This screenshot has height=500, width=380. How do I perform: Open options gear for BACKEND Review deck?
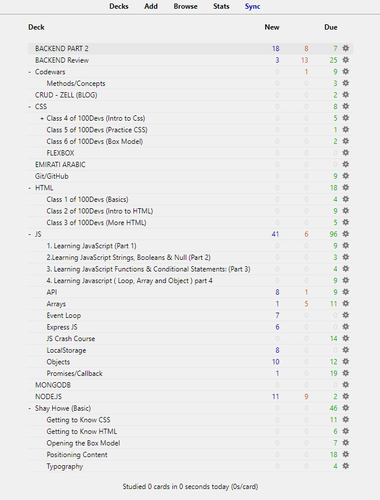click(346, 60)
